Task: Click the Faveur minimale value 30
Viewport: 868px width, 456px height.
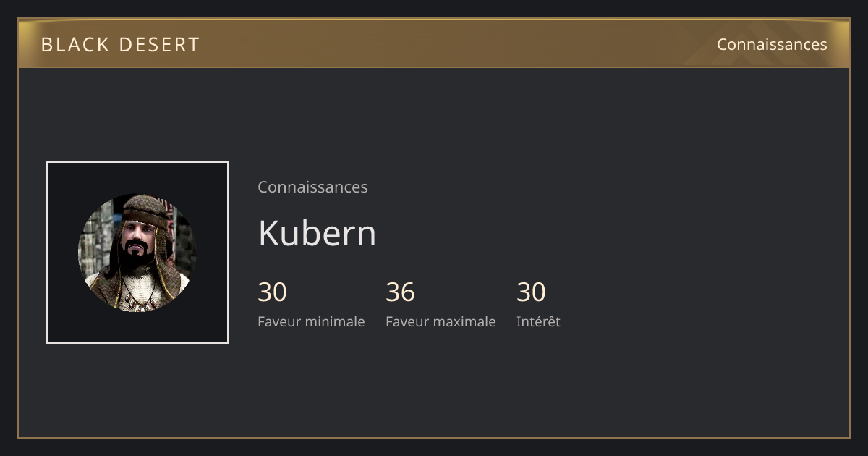Action: point(272,292)
